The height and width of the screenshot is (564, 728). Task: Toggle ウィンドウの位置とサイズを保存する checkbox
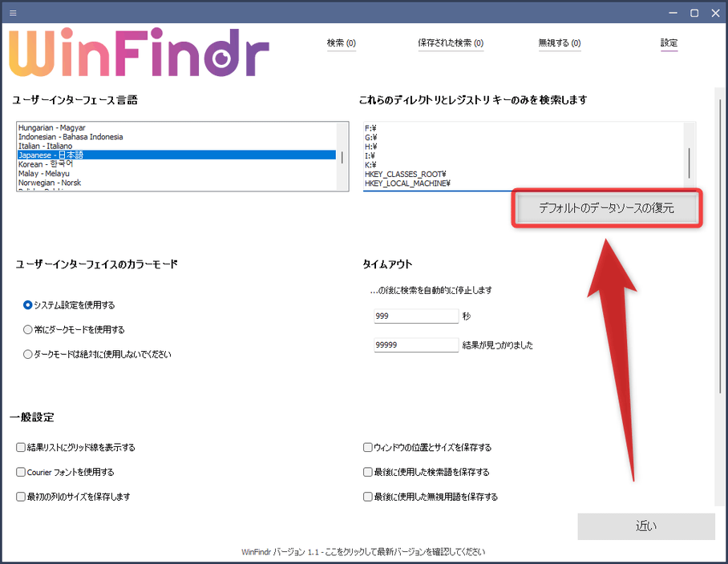pos(427,448)
